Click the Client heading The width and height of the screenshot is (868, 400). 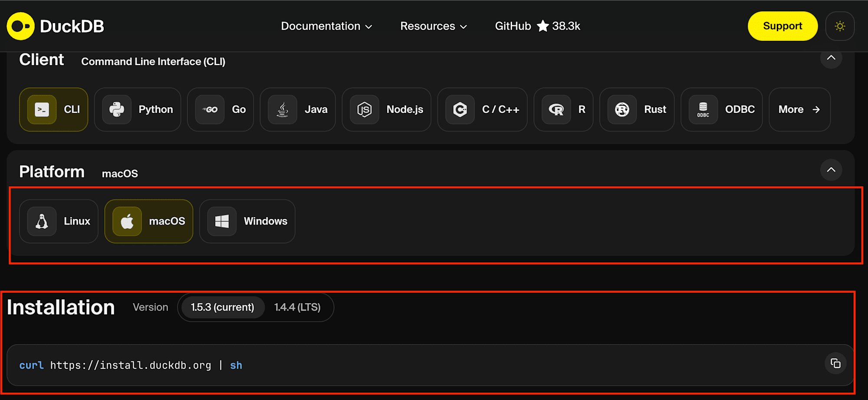pyautogui.click(x=42, y=60)
